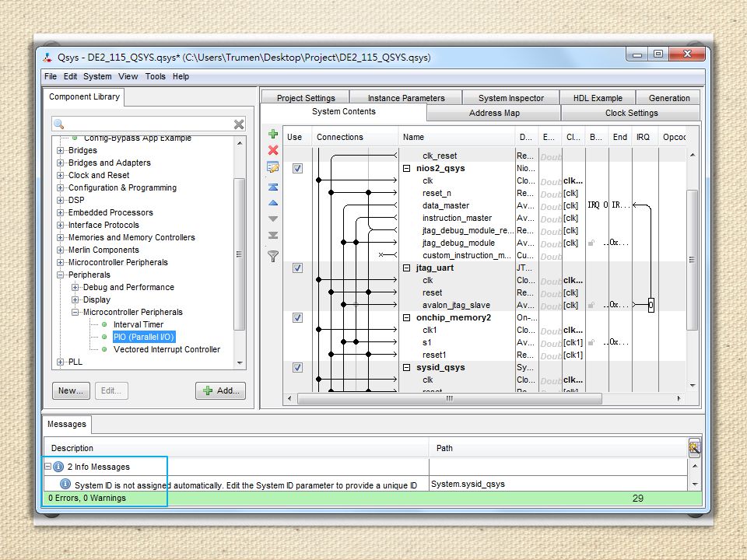
Task: Collapse the Peripherals tree node
Action: pyautogui.click(x=60, y=275)
